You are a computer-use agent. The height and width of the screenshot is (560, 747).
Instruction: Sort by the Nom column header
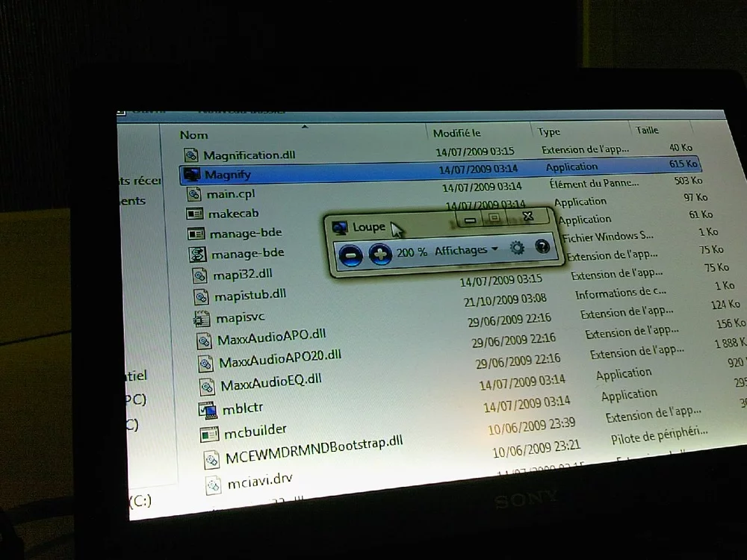coord(194,135)
